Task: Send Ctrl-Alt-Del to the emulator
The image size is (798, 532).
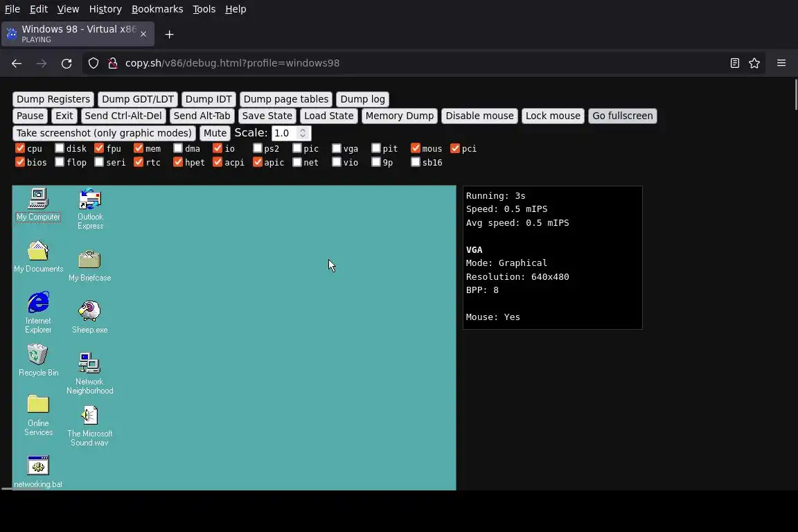Action: click(x=123, y=116)
